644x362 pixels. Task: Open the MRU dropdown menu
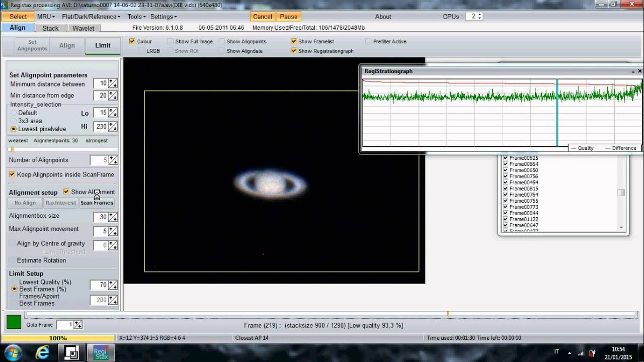[x=46, y=17]
